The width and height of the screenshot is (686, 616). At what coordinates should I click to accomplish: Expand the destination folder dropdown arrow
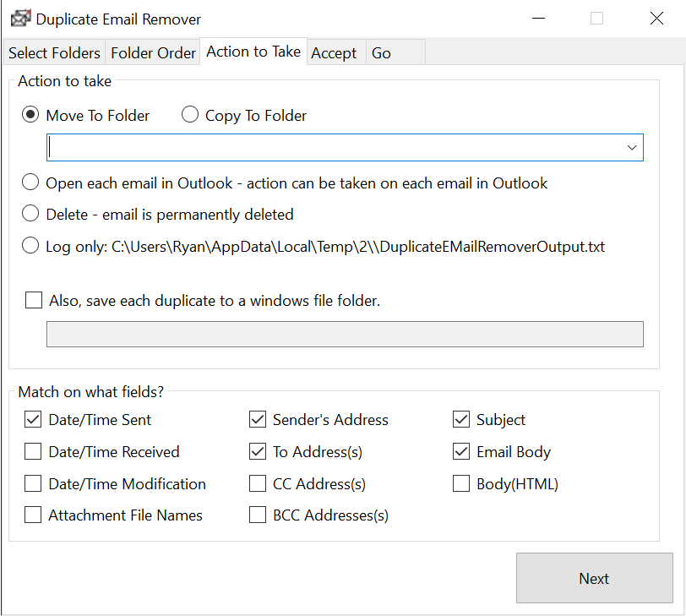click(x=631, y=148)
